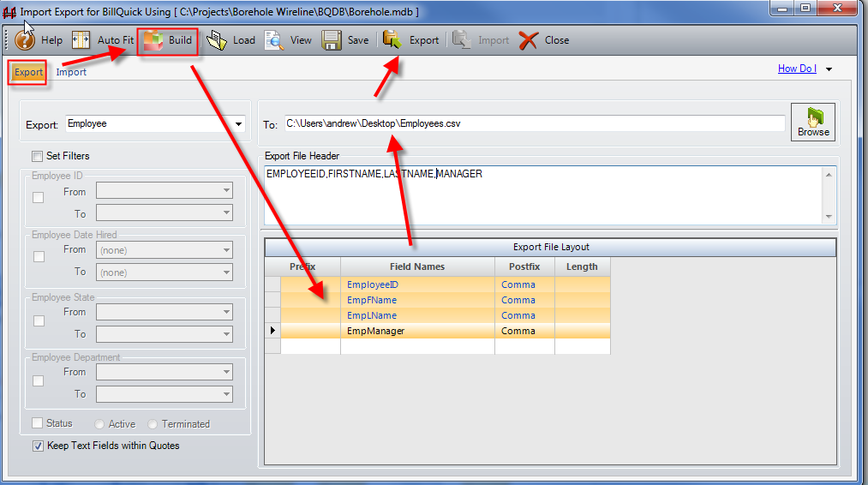Maximize the Import Export window
This screenshot has width=868, height=485.
(805, 9)
